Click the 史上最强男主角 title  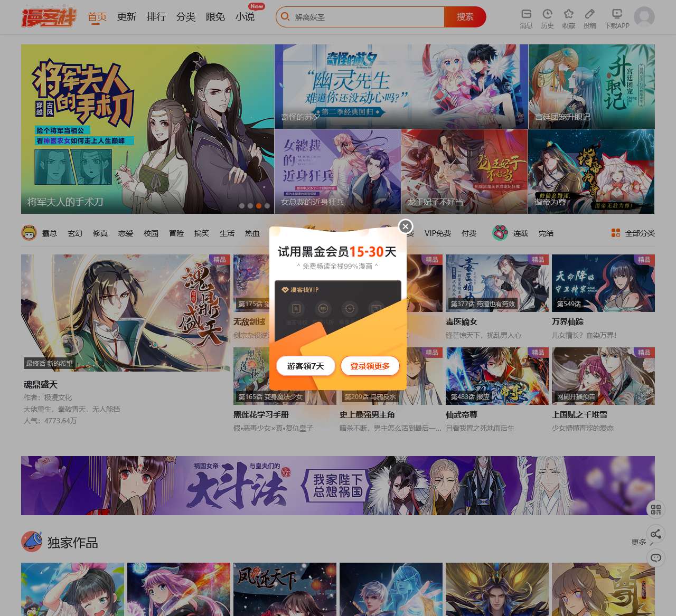(x=367, y=415)
